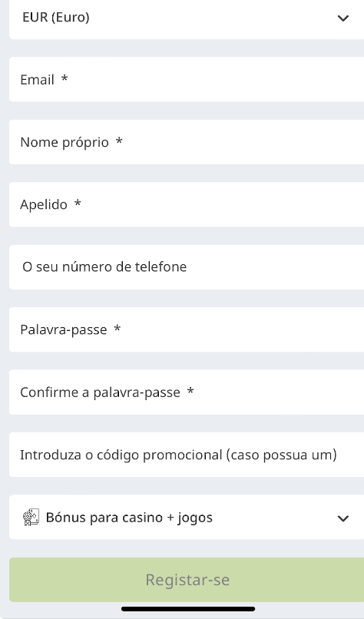Image resolution: width=364 pixels, height=619 pixels.
Task: Click the chevron arrow beside Bónus para casino
Action: click(x=343, y=518)
